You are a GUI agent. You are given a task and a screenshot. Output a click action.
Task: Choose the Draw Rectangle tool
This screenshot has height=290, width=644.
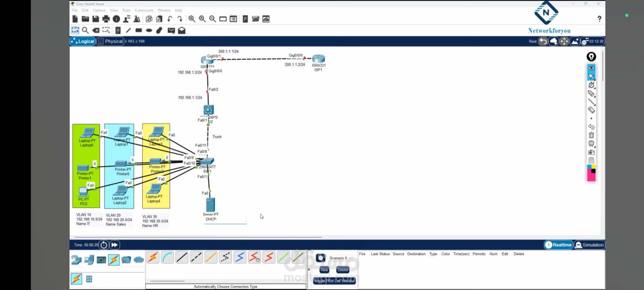[x=138, y=30]
